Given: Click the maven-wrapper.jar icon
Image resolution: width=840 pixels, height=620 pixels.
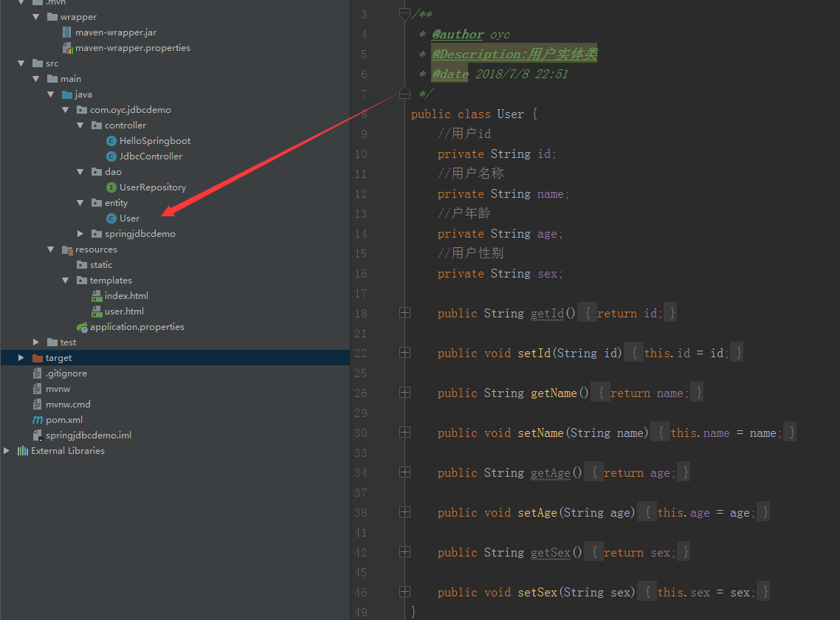Looking at the screenshot, I should pos(67,32).
